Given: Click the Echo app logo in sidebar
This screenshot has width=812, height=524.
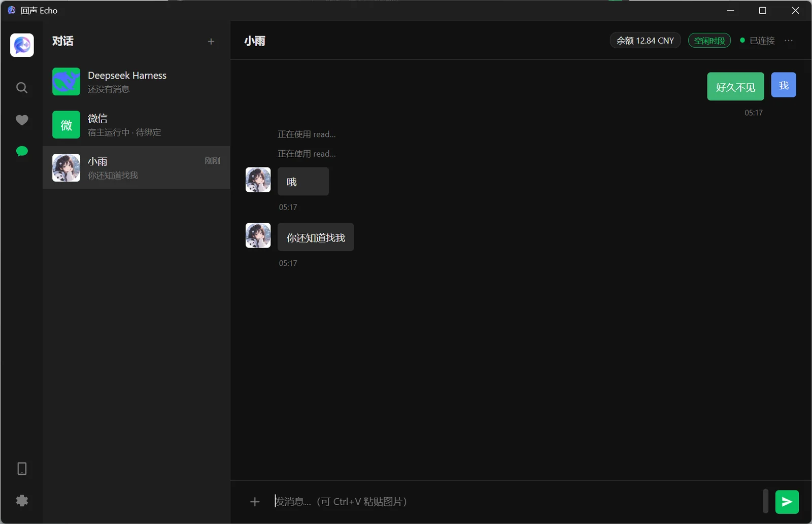Looking at the screenshot, I should coord(22,45).
